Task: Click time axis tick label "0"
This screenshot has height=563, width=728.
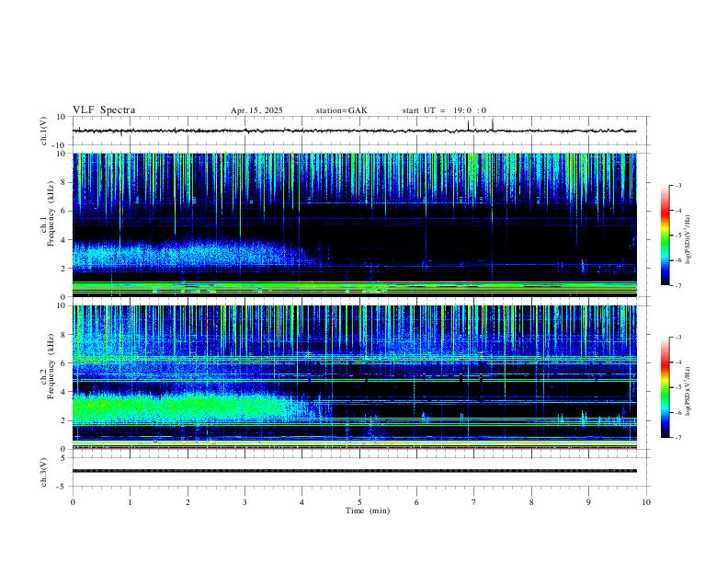Action: coord(73,502)
